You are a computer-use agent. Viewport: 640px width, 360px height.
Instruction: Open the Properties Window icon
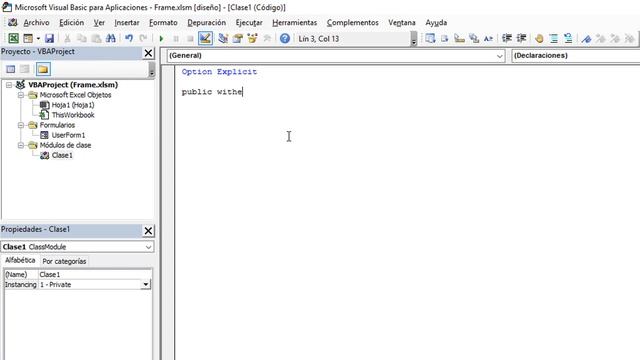(x=238, y=38)
